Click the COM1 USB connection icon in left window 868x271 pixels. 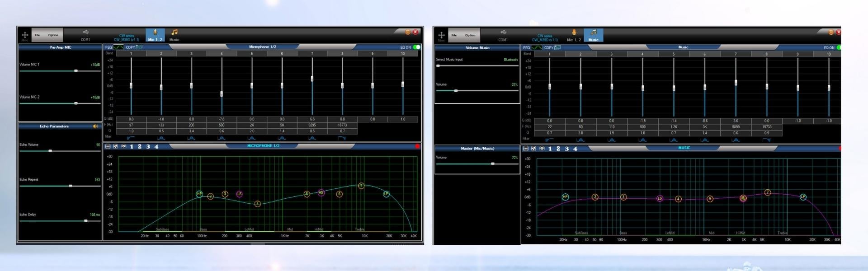pyautogui.click(x=85, y=33)
